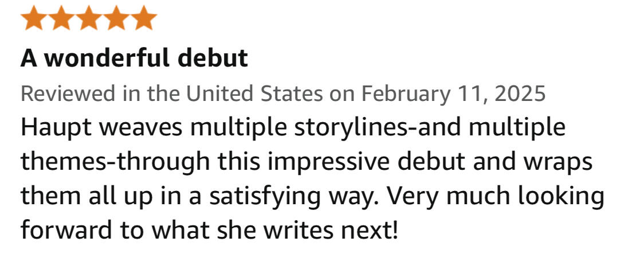Click the 'Reviewed in the United States' text

click(171, 94)
